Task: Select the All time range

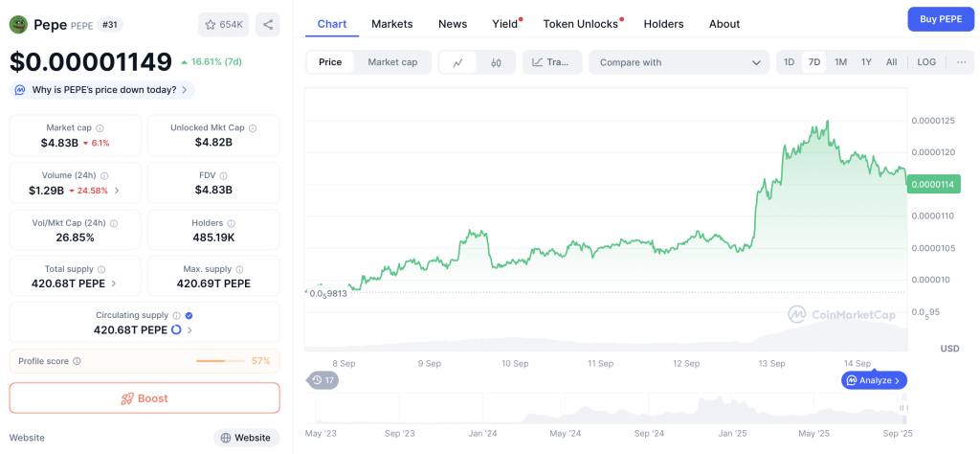Action: pyautogui.click(x=891, y=62)
